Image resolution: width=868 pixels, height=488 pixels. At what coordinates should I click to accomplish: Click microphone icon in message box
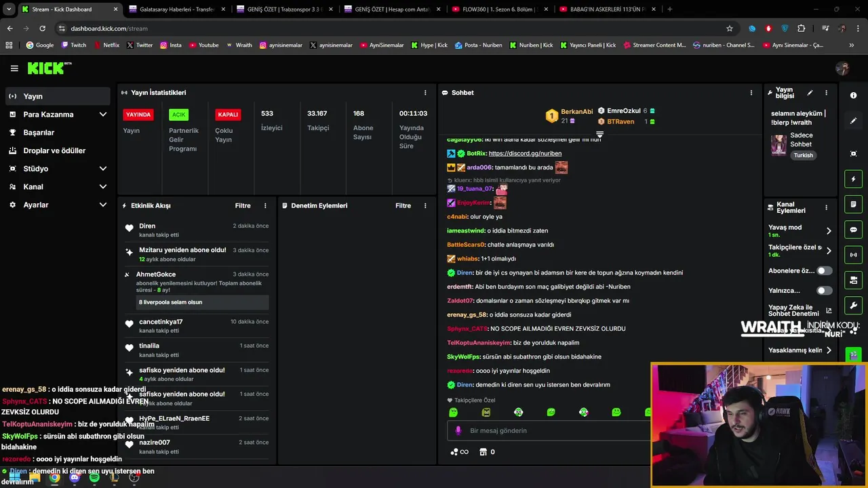coord(458,430)
